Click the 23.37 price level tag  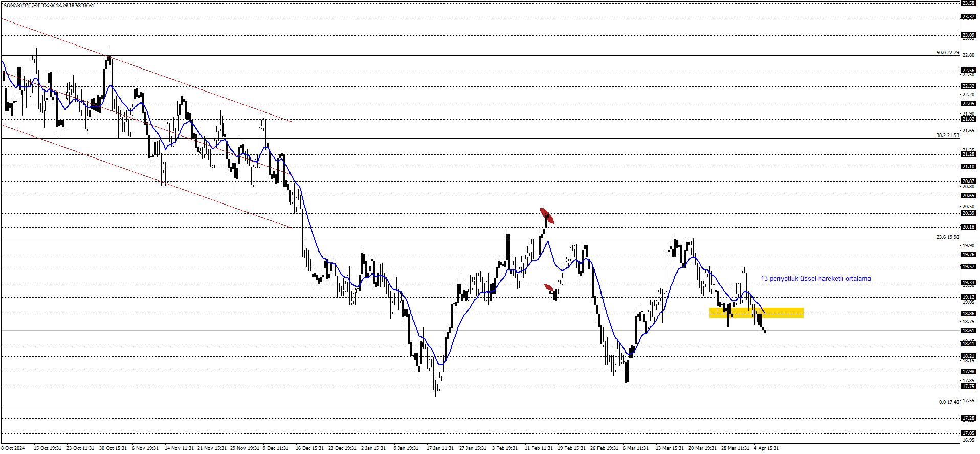click(968, 17)
